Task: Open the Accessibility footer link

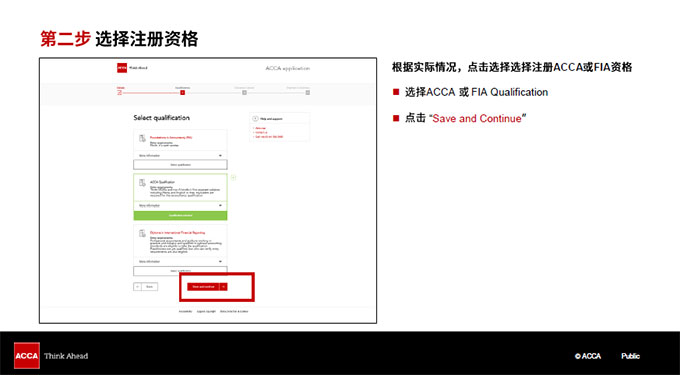Action: click(x=185, y=311)
